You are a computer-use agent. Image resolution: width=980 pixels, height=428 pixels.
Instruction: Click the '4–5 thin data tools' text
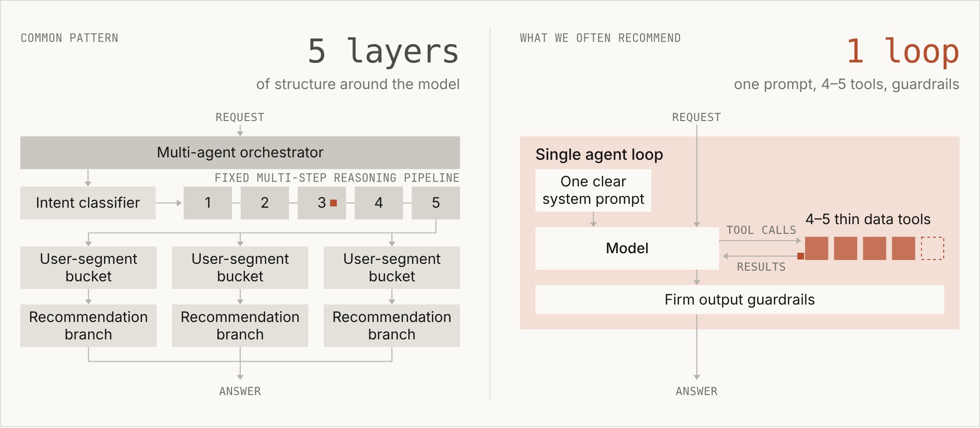[x=868, y=219]
